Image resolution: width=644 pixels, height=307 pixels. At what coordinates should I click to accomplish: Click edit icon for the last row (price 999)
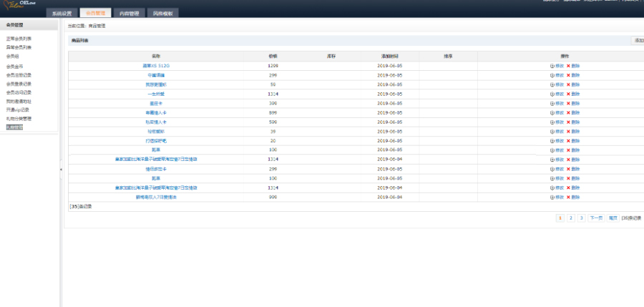click(x=552, y=197)
